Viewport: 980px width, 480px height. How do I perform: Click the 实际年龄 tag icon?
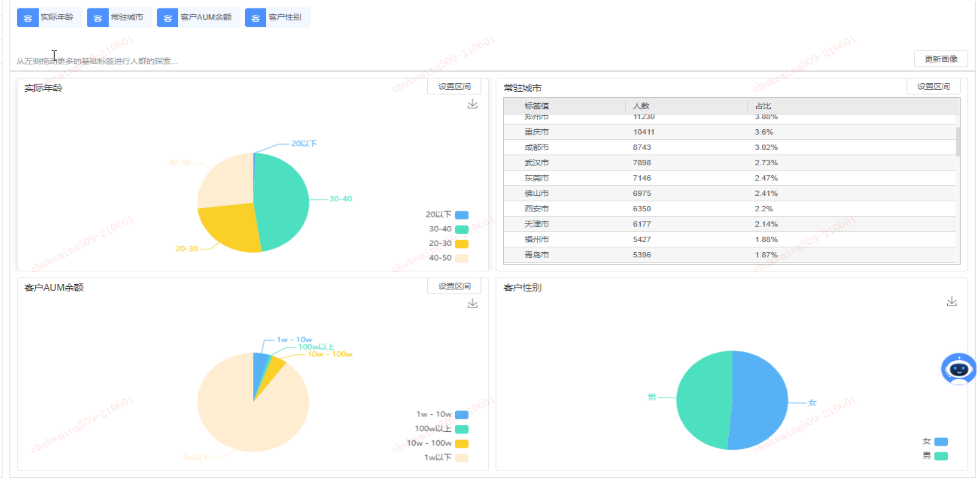28,18
